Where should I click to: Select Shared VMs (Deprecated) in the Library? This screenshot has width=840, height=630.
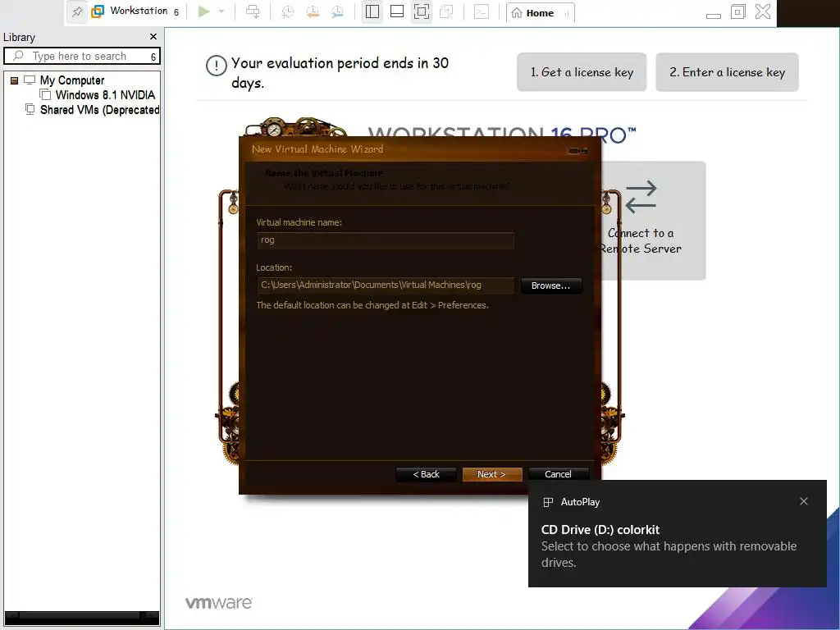(x=99, y=110)
